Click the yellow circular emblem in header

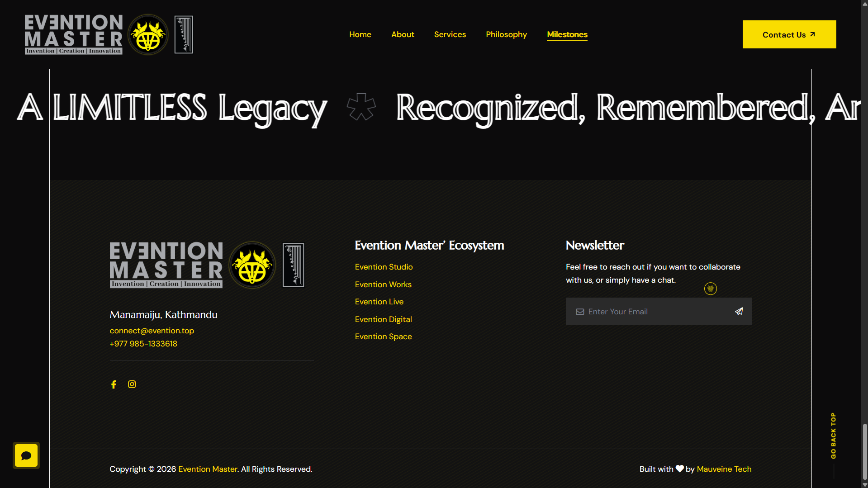[x=148, y=35]
